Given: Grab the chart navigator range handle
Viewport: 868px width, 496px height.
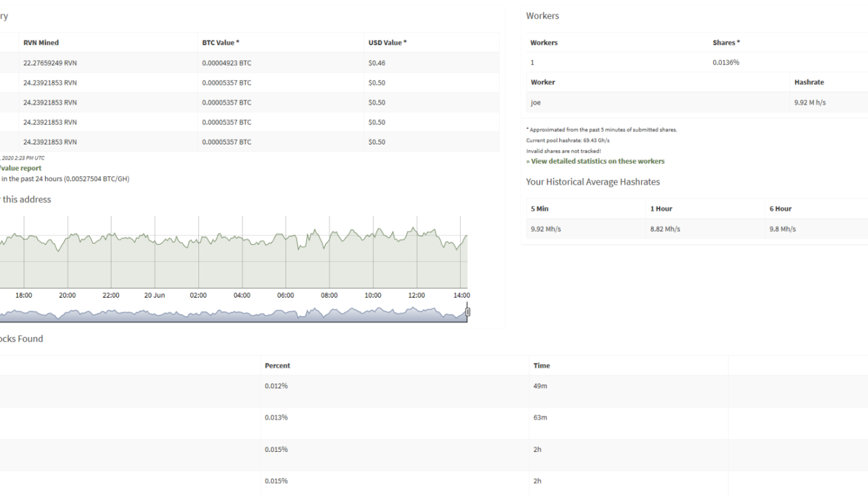Looking at the screenshot, I should click(x=467, y=312).
